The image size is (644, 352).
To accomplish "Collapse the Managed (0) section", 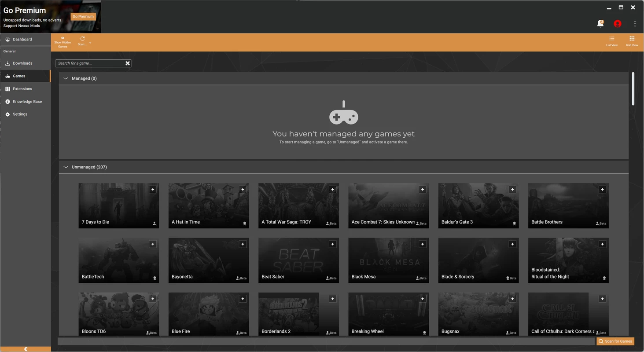I will pos(66,78).
